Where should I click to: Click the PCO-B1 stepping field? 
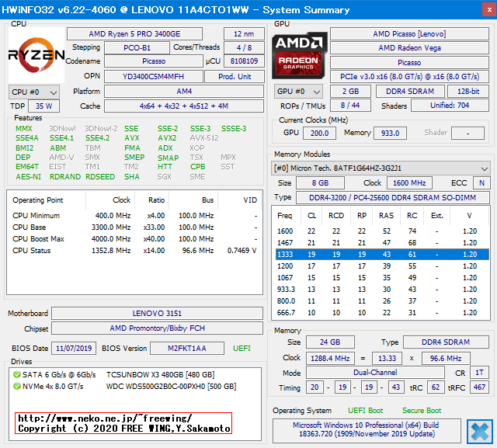[137, 48]
